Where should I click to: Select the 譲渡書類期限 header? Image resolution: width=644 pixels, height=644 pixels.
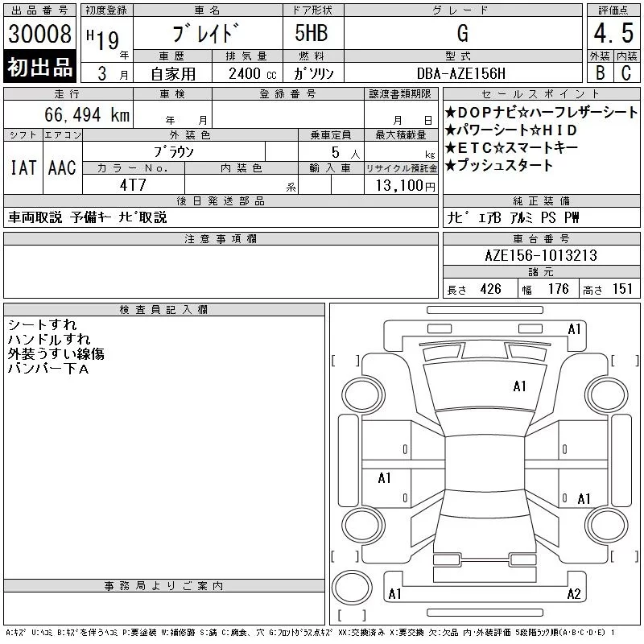[400, 94]
